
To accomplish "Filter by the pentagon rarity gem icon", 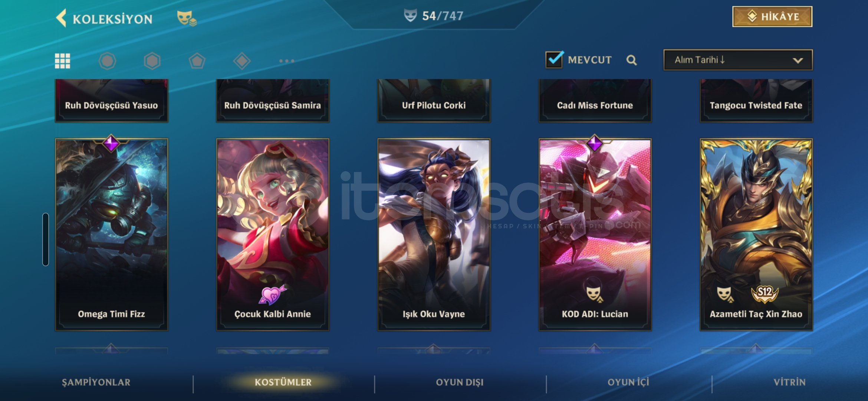I will point(197,61).
